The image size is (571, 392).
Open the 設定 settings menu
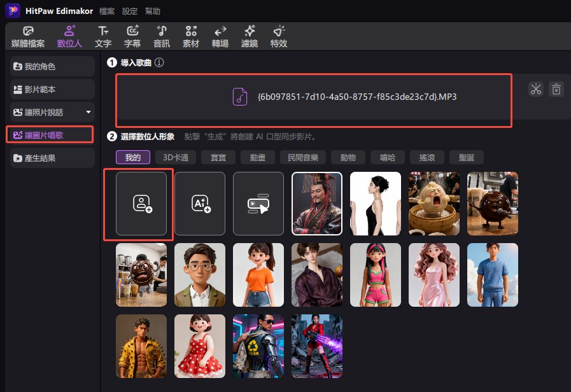pos(130,11)
